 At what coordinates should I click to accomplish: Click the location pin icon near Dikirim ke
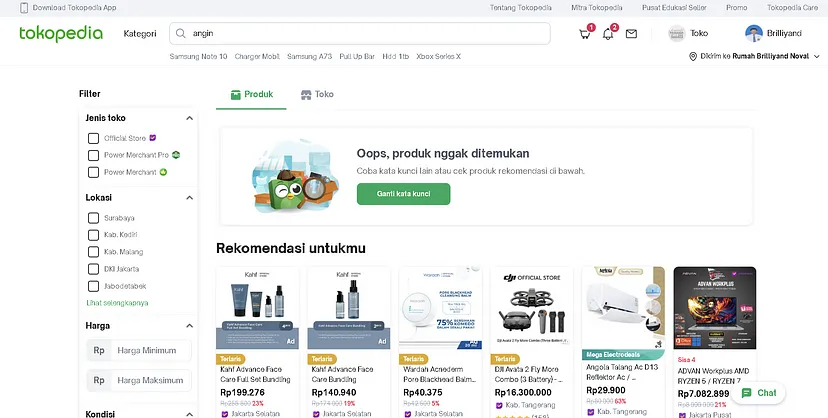(693, 56)
